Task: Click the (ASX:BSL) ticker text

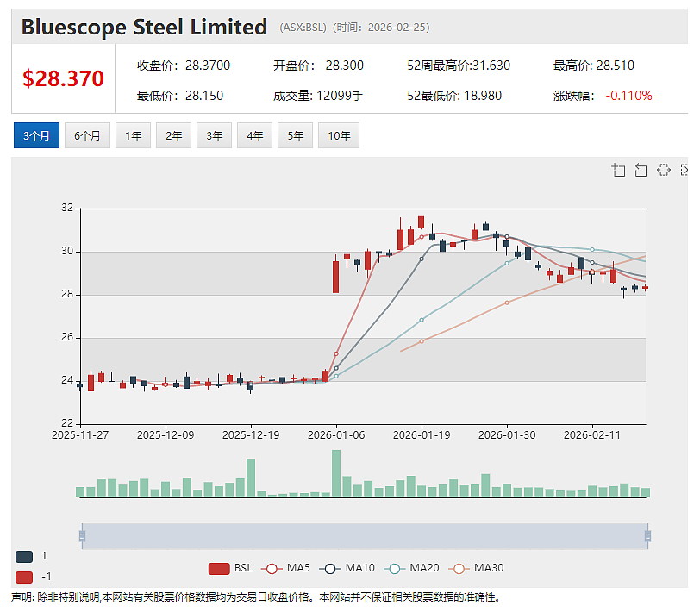Action: tap(303, 28)
